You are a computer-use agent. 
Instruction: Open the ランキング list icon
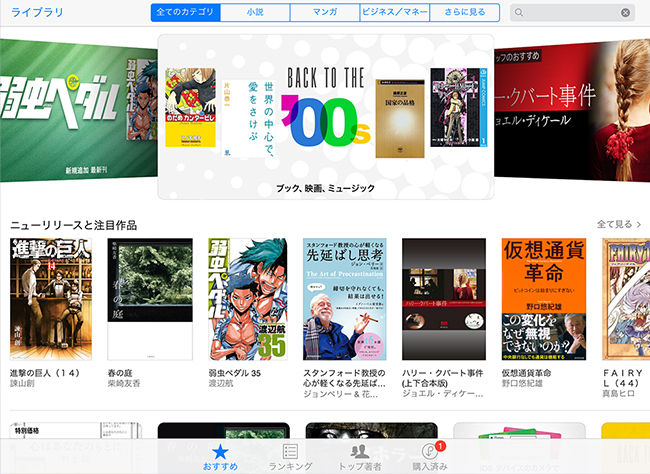coord(290,452)
